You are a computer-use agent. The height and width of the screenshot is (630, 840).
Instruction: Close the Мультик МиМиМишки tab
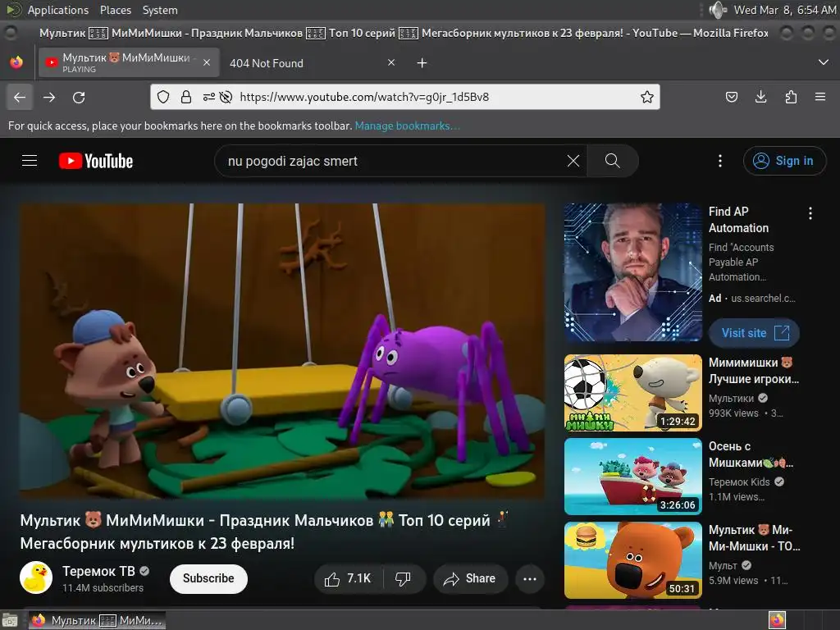point(207,62)
